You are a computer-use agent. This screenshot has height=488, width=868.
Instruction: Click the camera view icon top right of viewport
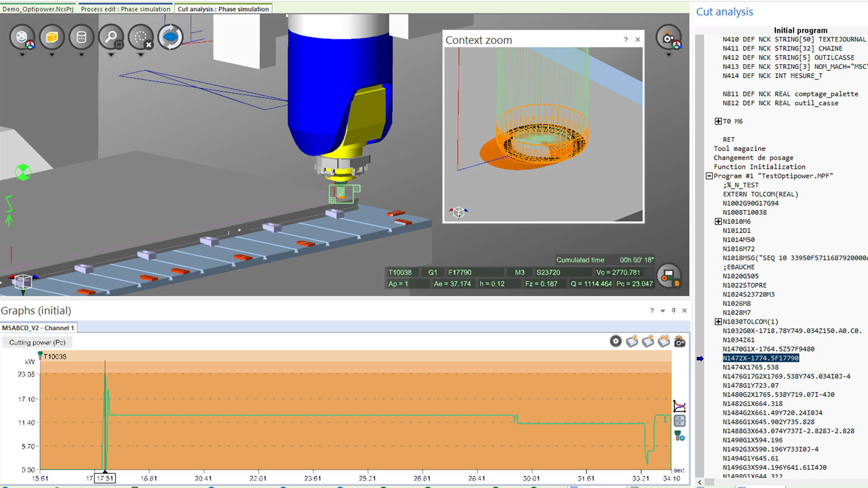(x=668, y=38)
